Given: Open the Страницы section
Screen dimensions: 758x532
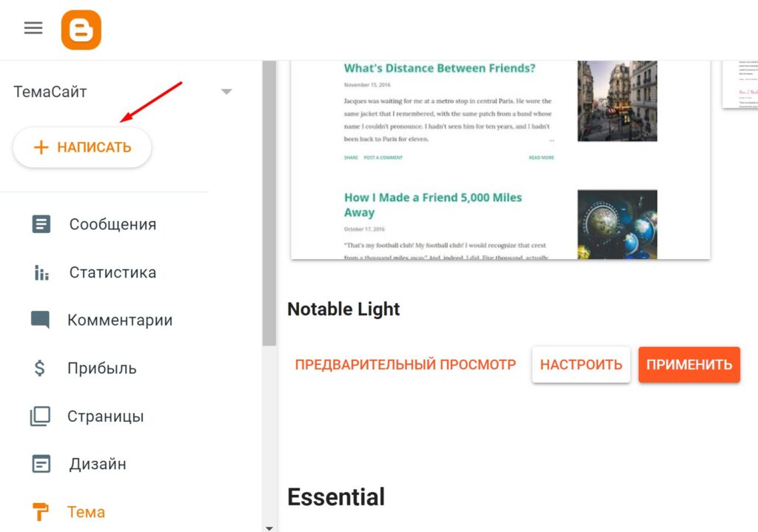Looking at the screenshot, I should (x=104, y=416).
